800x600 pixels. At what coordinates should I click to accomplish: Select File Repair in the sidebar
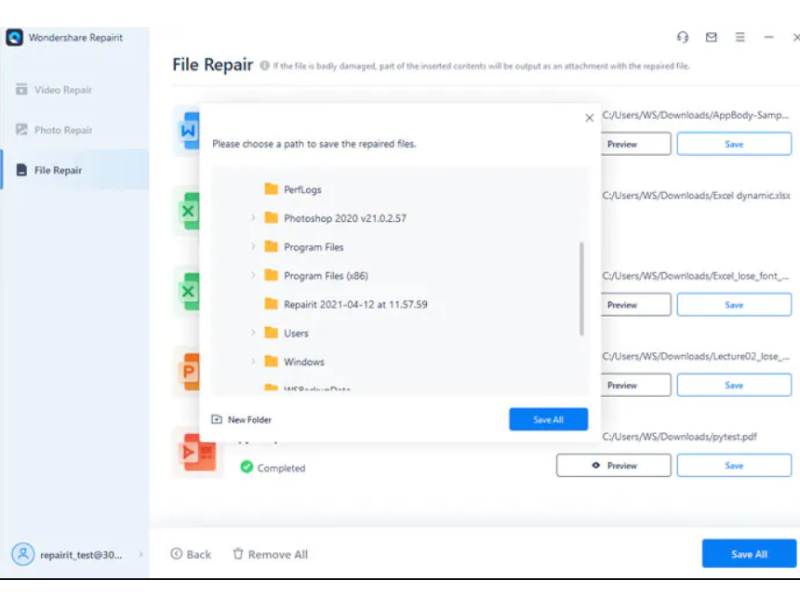pyautogui.click(x=75, y=170)
